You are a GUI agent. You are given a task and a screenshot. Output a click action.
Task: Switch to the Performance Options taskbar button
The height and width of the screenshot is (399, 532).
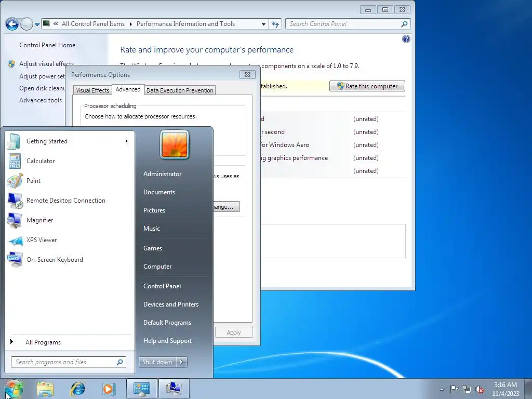pos(174,389)
